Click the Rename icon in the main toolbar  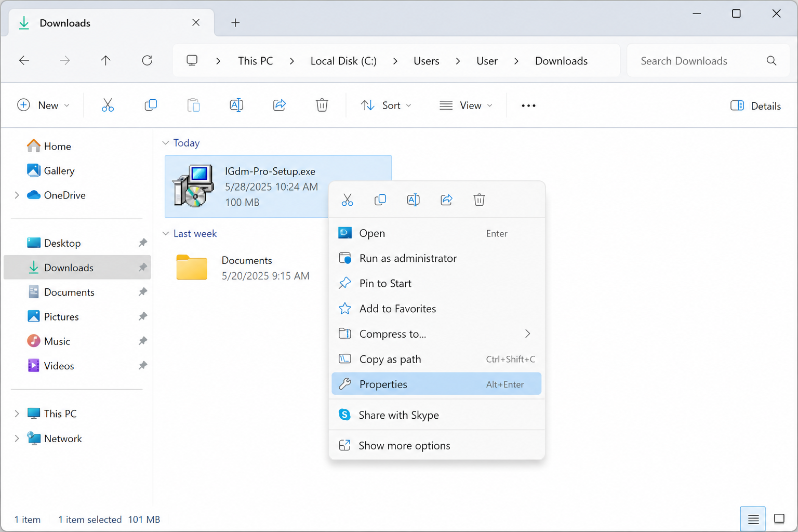236,105
